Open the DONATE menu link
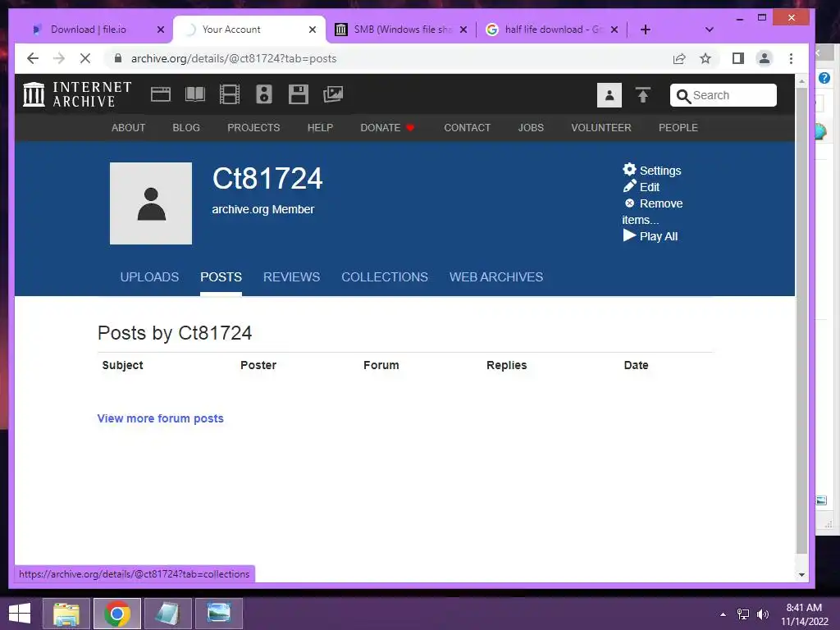Screen dimensions: 840x630 pos(387,127)
